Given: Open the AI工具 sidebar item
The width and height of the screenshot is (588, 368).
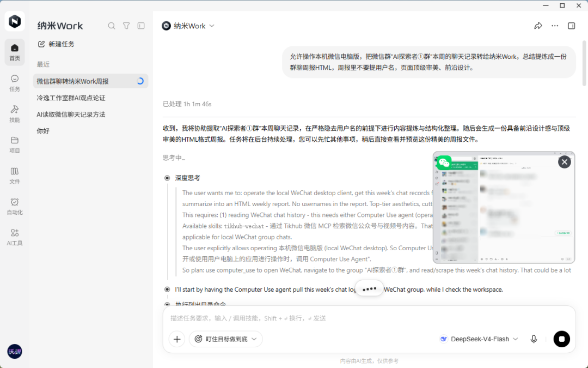Looking at the screenshot, I should point(15,237).
